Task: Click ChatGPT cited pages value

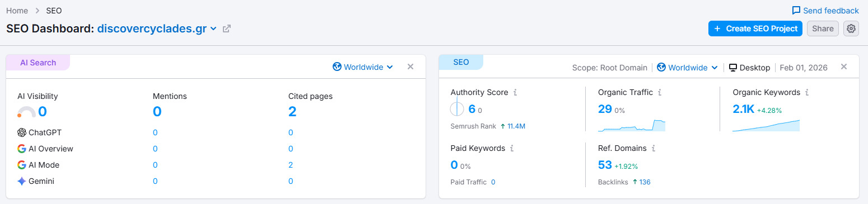Action: pyautogui.click(x=291, y=132)
